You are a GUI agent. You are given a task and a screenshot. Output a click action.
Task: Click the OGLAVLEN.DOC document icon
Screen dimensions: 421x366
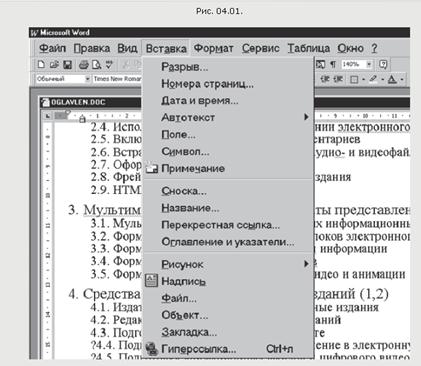tap(45, 102)
